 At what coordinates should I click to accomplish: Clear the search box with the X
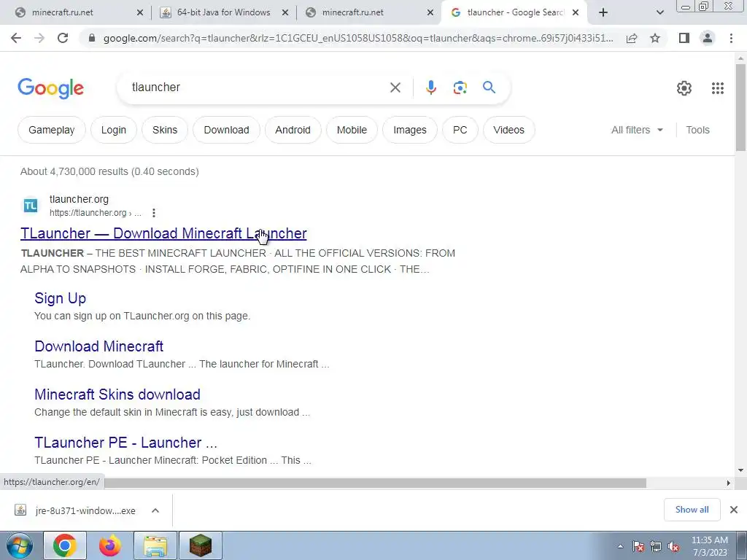point(395,87)
